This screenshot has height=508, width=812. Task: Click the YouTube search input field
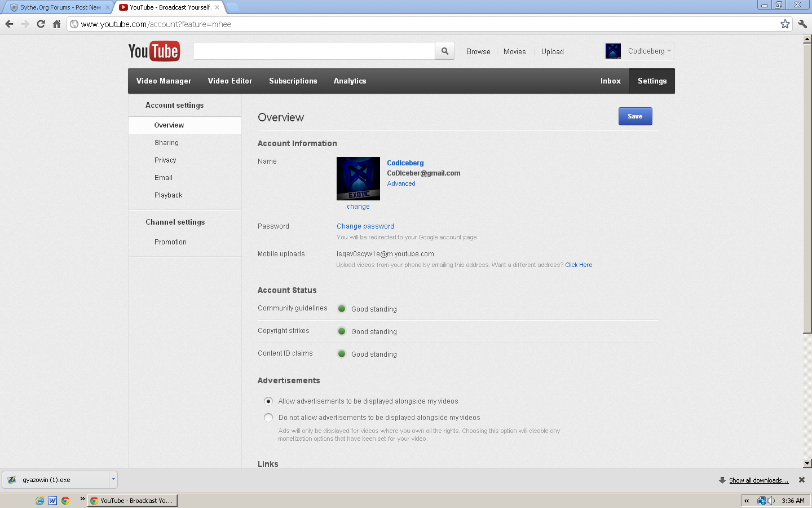point(314,51)
